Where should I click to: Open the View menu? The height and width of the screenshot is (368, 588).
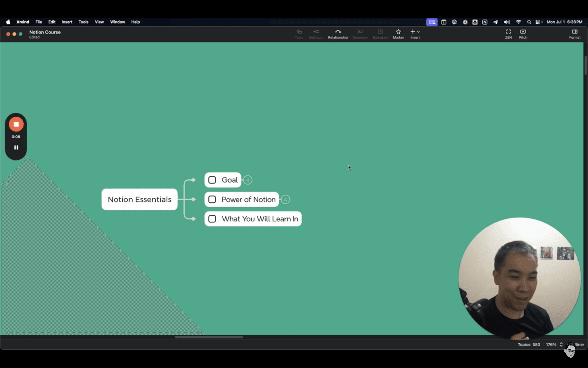click(x=99, y=22)
